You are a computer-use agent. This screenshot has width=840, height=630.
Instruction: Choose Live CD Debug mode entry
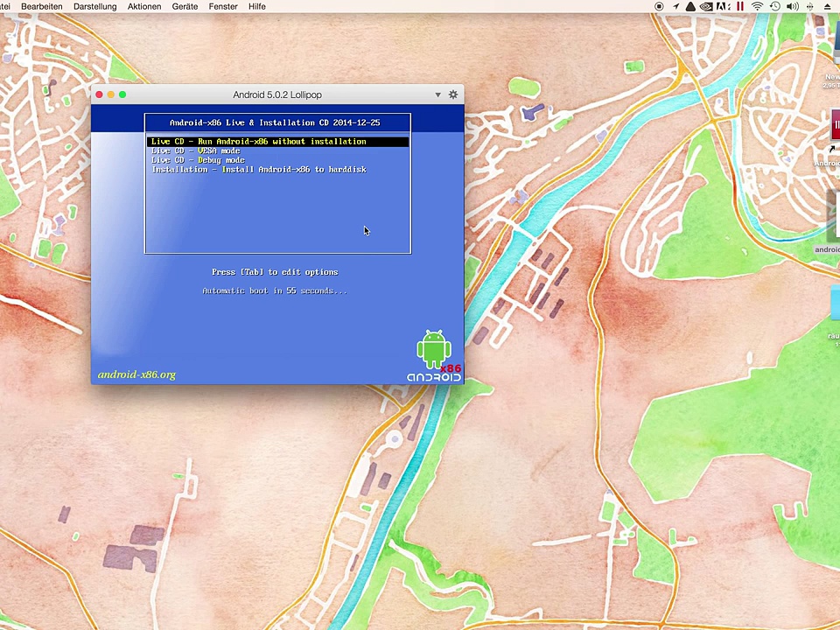click(x=198, y=160)
